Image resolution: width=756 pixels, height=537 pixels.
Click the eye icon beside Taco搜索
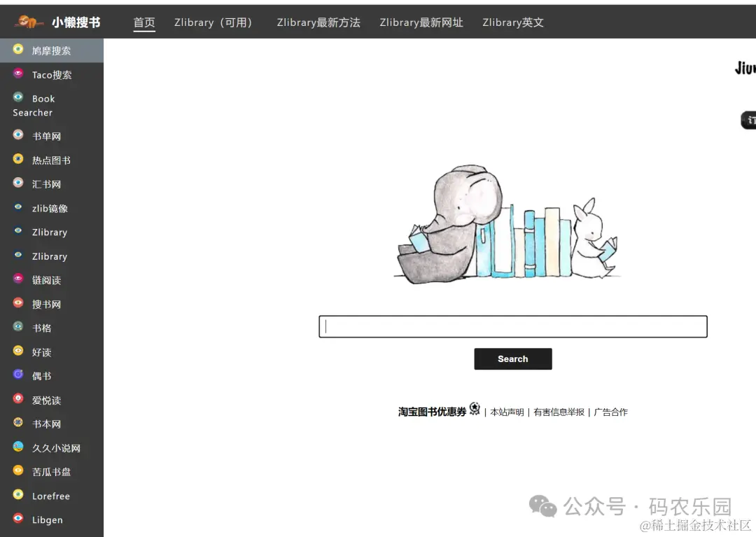click(x=17, y=74)
